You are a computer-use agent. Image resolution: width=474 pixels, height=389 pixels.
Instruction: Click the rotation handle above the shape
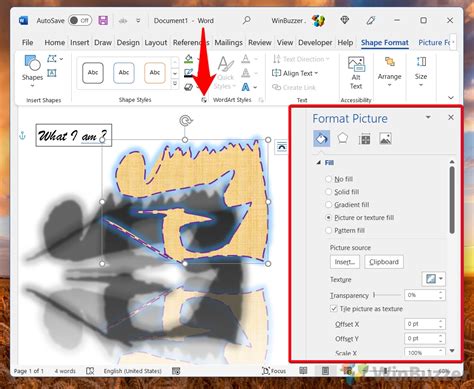[185, 120]
